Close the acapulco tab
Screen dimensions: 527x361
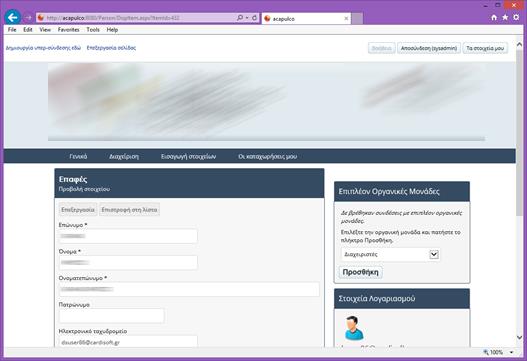(x=346, y=18)
